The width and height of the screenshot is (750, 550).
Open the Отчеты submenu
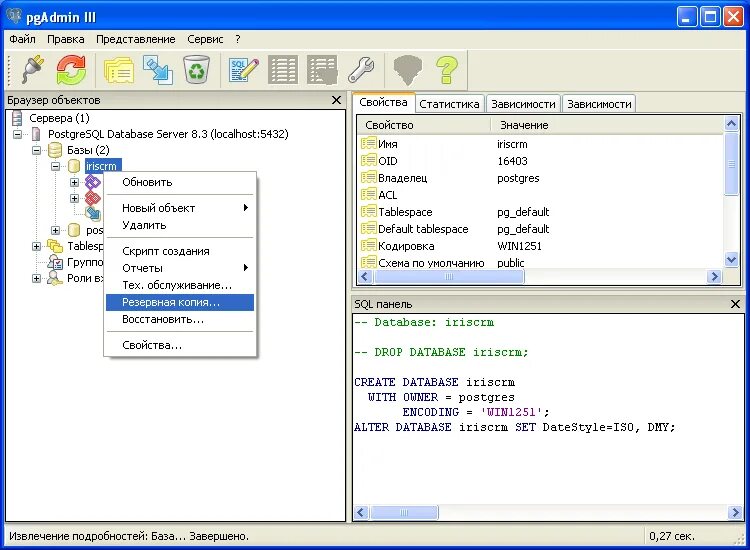click(180, 268)
